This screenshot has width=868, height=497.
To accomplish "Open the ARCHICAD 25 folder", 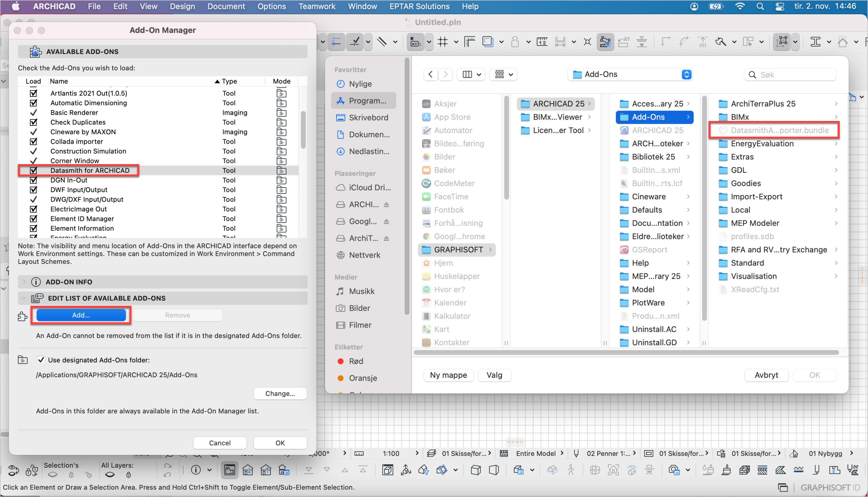I will [x=556, y=103].
